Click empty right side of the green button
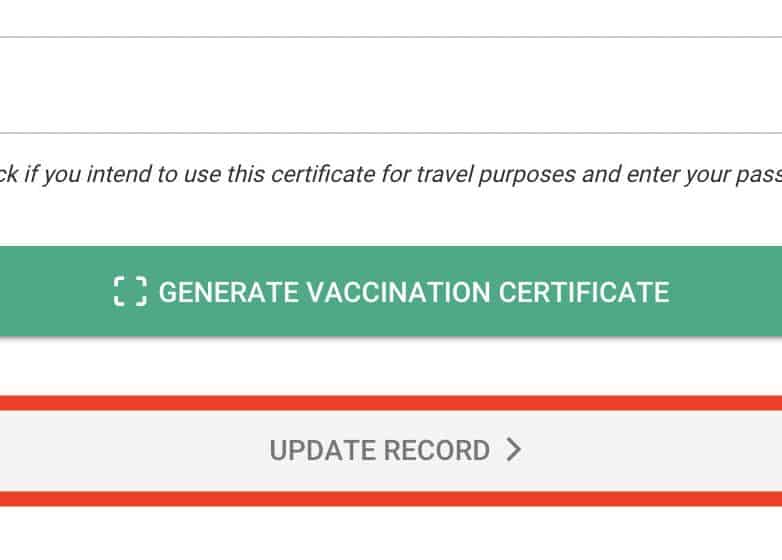Viewport: 782px width, 560px height. (730, 291)
